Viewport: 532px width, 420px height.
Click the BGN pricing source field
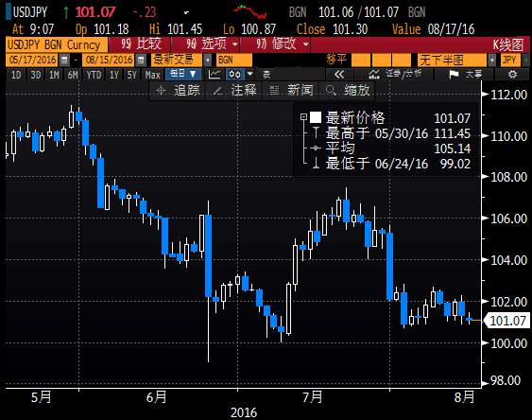point(233,61)
